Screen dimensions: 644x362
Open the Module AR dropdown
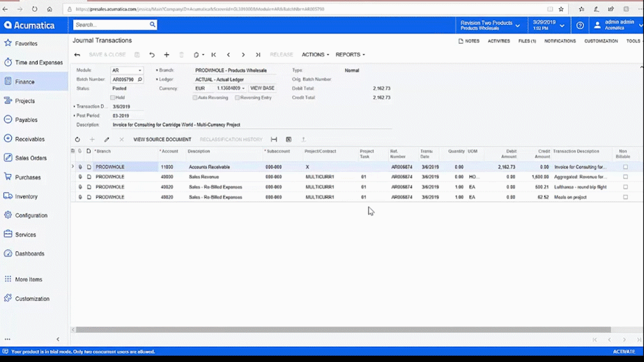click(139, 70)
